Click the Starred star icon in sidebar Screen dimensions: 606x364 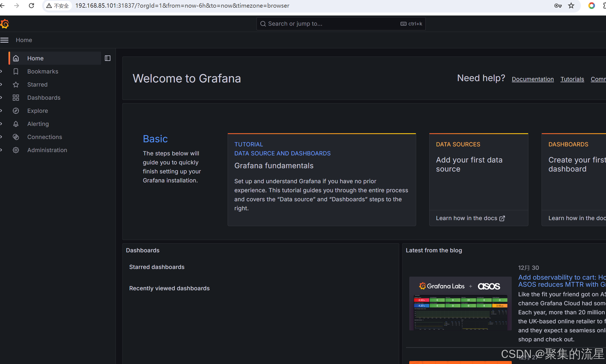(16, 85)
